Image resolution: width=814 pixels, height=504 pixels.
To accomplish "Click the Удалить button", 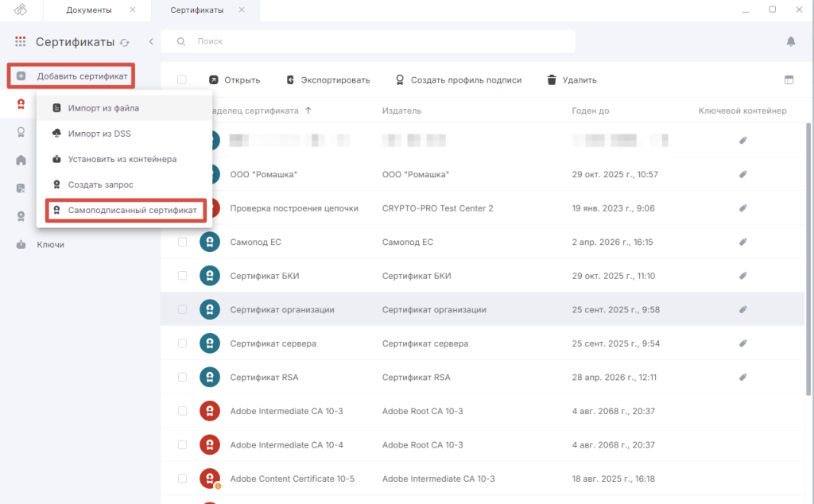I will tap(572, 80).
